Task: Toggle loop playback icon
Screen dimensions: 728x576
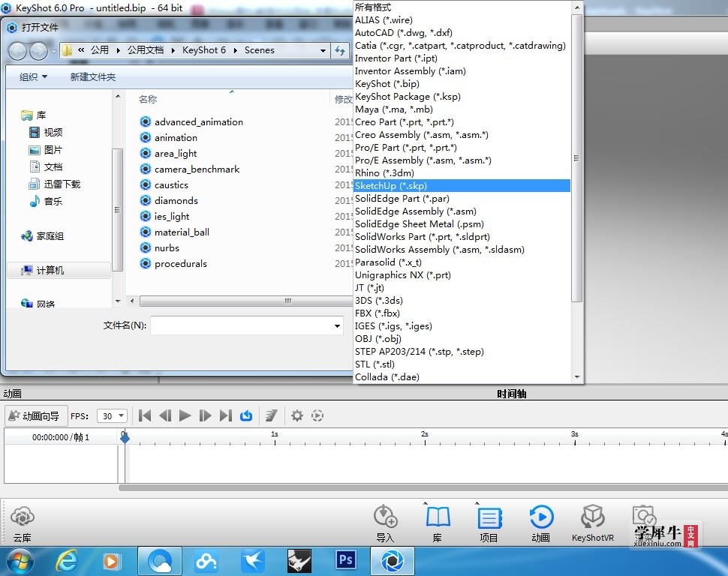Action: pyautogui.click(x=246, y=415)
